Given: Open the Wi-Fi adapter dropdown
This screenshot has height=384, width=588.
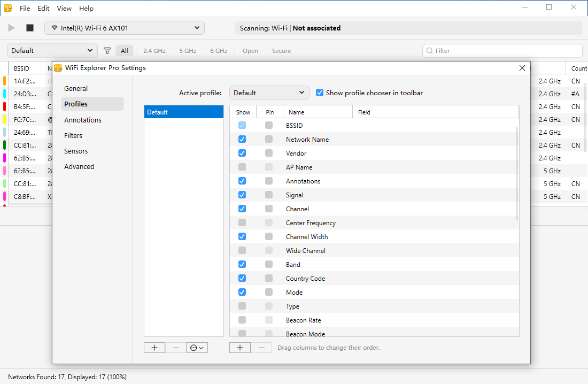Looking at the screenshot, I should (125, 28).
